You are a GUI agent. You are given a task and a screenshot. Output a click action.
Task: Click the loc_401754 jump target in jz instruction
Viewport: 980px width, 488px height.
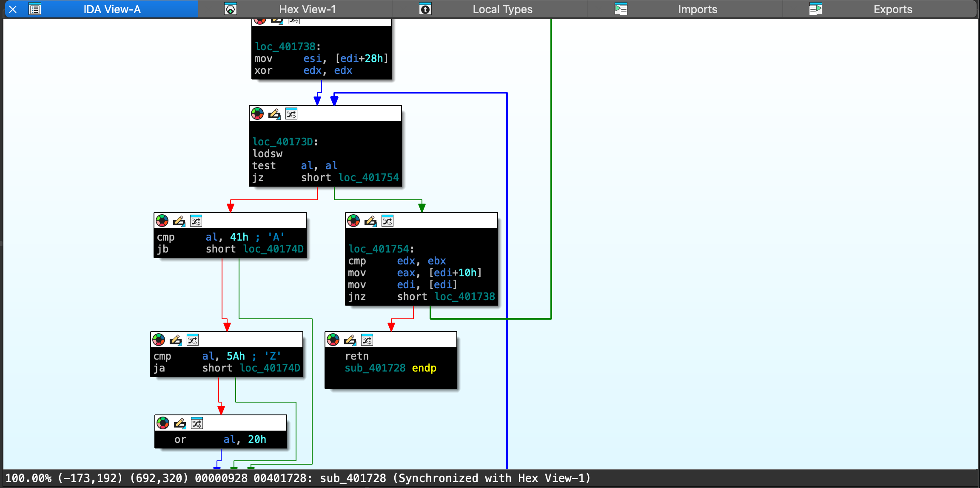pyautogui.click(x=368, y=178)
